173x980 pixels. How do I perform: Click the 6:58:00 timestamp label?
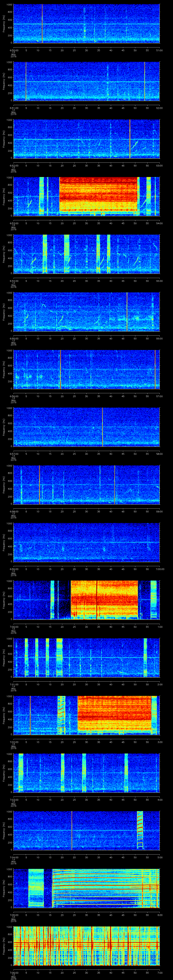coord(14,511)
